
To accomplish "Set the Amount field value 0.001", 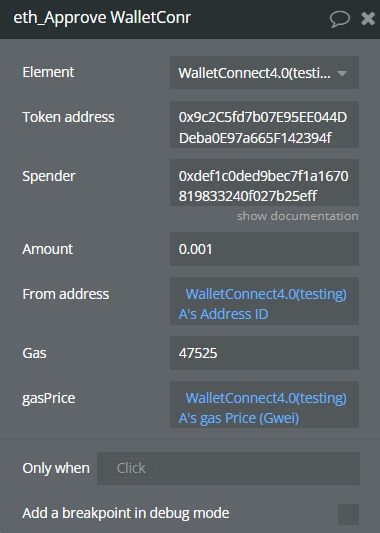I will (264, 249).
